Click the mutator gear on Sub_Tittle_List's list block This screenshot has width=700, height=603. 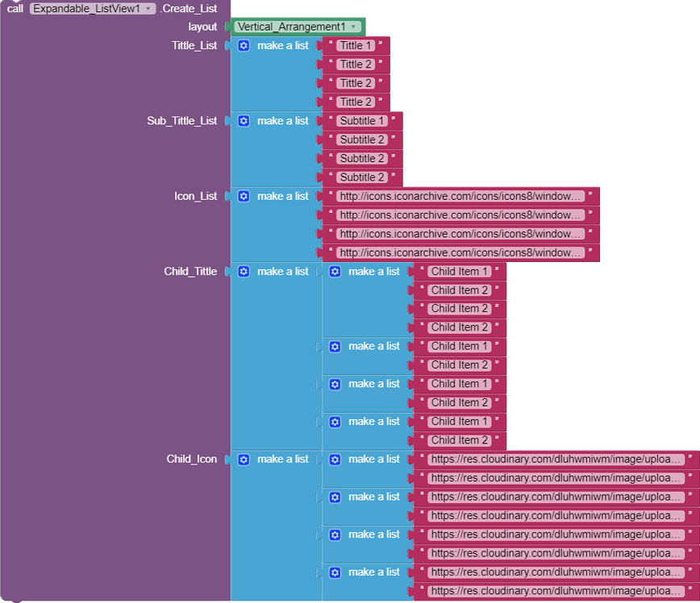244,121
